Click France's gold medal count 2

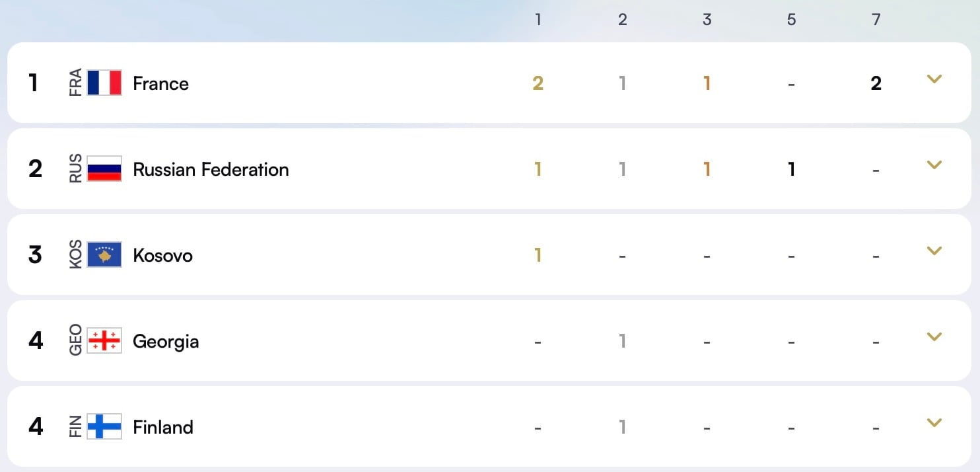(x=538, y=84)
